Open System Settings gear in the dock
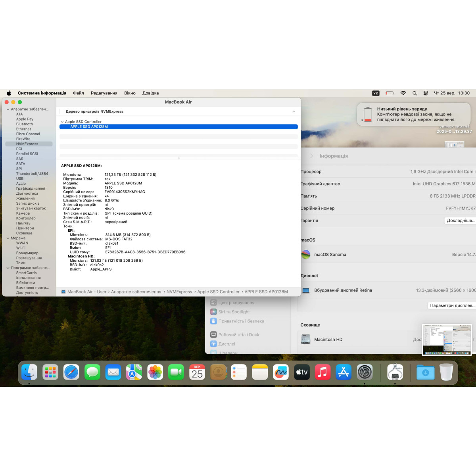Screen dimensions: 476x476 (365, 372)
